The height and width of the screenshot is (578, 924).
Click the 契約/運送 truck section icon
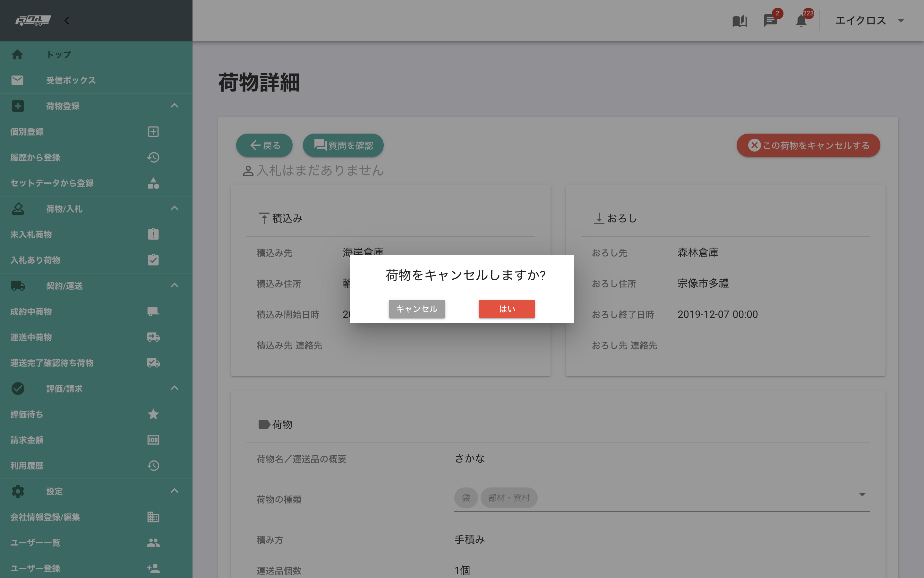[18, 285]
